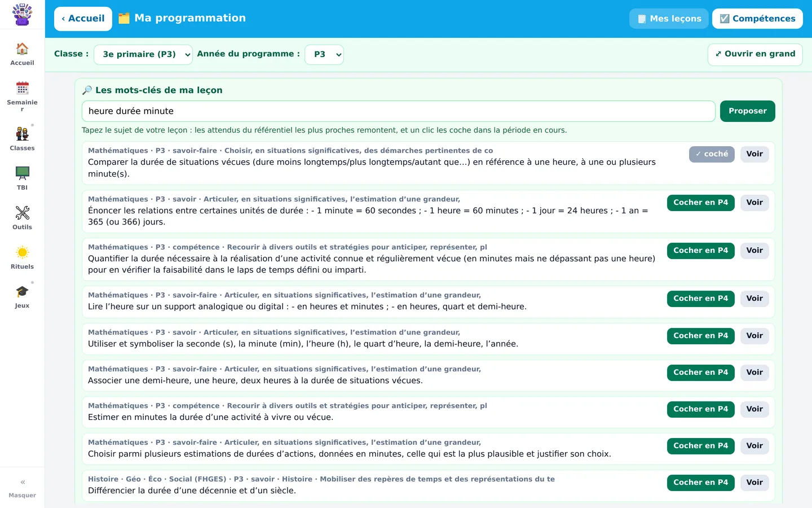Image resolution: width=812 pixels, height=508 pixels.
Task: Open Classes icon in sidebar
Action: coord(22,134)
